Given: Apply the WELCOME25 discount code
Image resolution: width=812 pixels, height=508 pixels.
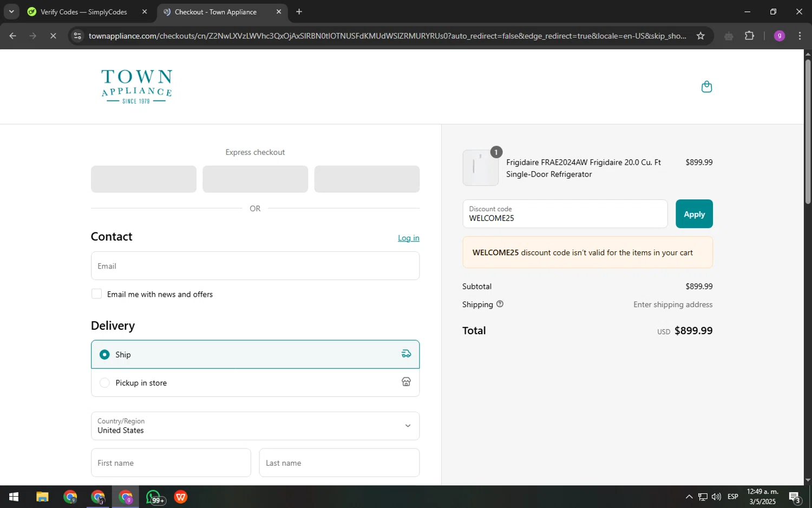Looking at the screenshot, I should click(x=694, y=214).
